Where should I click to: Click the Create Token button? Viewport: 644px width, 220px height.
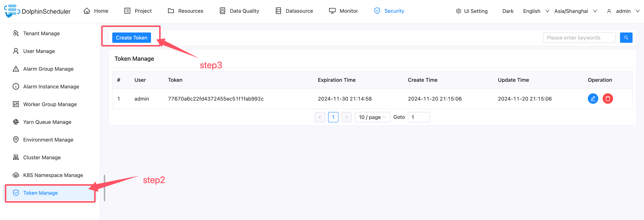click(131, 37)
